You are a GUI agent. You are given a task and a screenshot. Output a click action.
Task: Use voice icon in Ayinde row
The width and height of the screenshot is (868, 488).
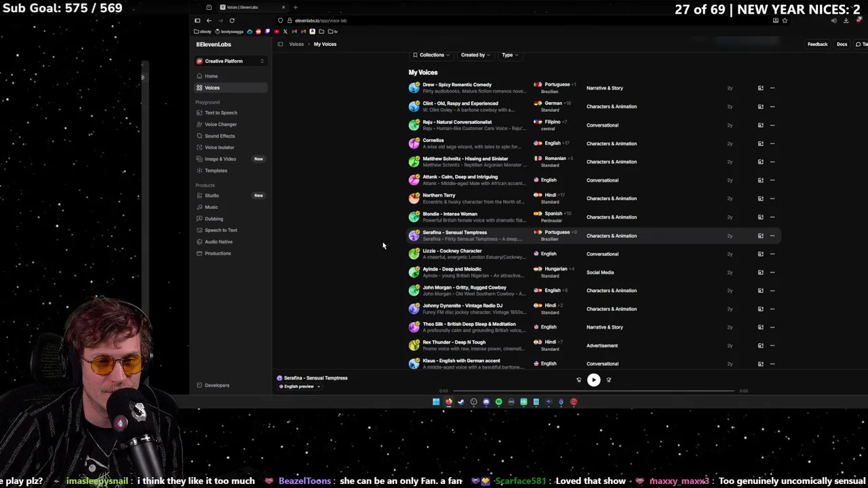[x=760, y=272]
